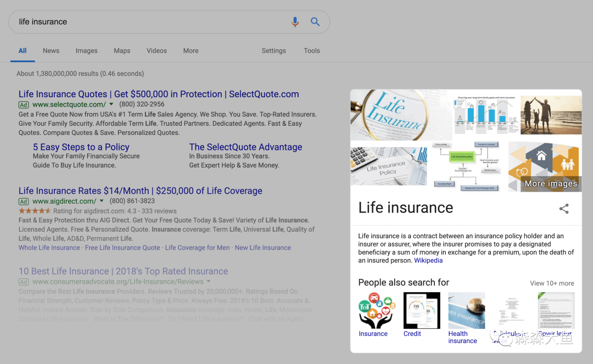Open the Insurance related search thumbnail
Image resolution: width=593 pixels, height=364 pixels.
coord(377,310)
